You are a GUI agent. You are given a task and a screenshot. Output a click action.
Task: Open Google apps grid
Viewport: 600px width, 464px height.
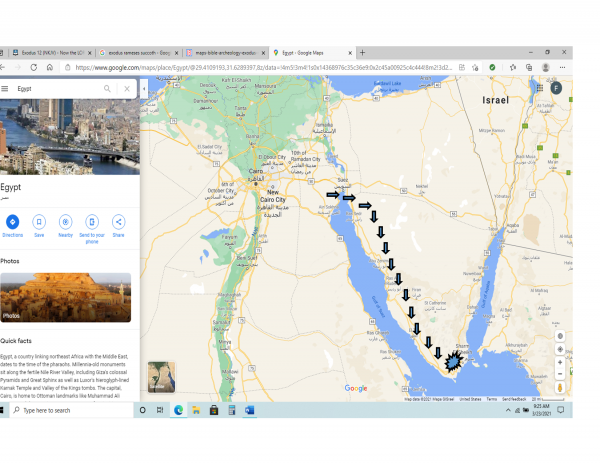[540, 88]
